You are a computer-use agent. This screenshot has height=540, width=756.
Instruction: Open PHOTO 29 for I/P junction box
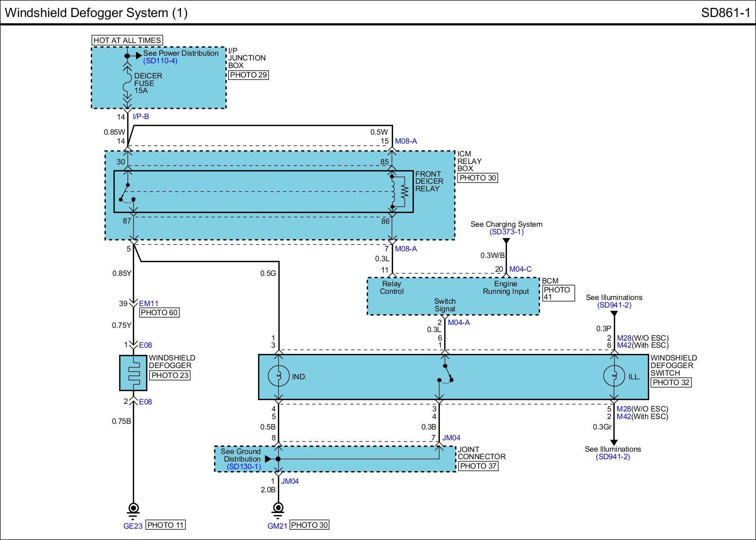click(x=249, y=75)
